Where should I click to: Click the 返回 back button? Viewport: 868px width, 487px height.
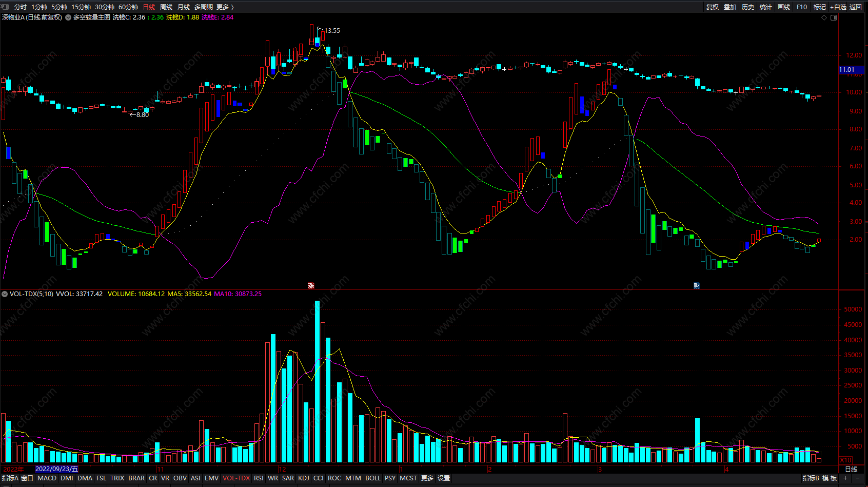pos(856,7)
